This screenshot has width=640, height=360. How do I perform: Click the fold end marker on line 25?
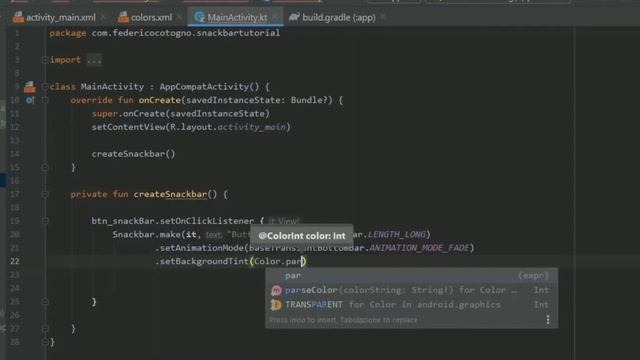coord(45,302)
